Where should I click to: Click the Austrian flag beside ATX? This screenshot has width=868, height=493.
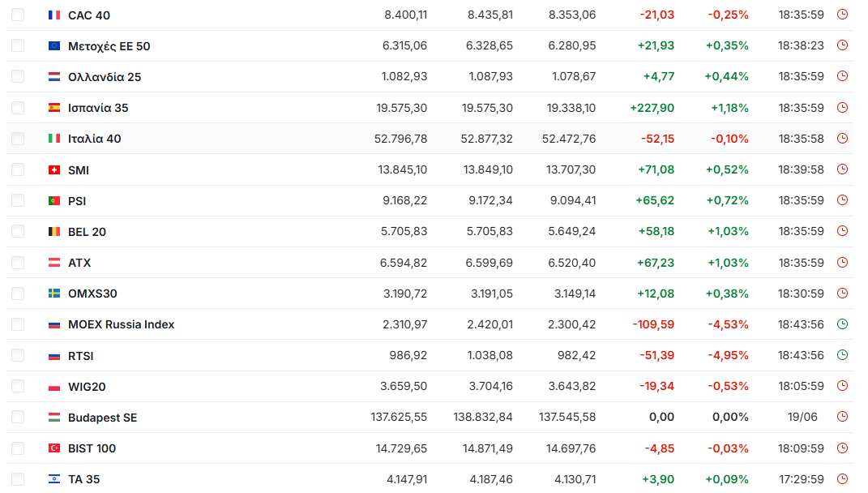pyautogui.click(x=54, y=263)
